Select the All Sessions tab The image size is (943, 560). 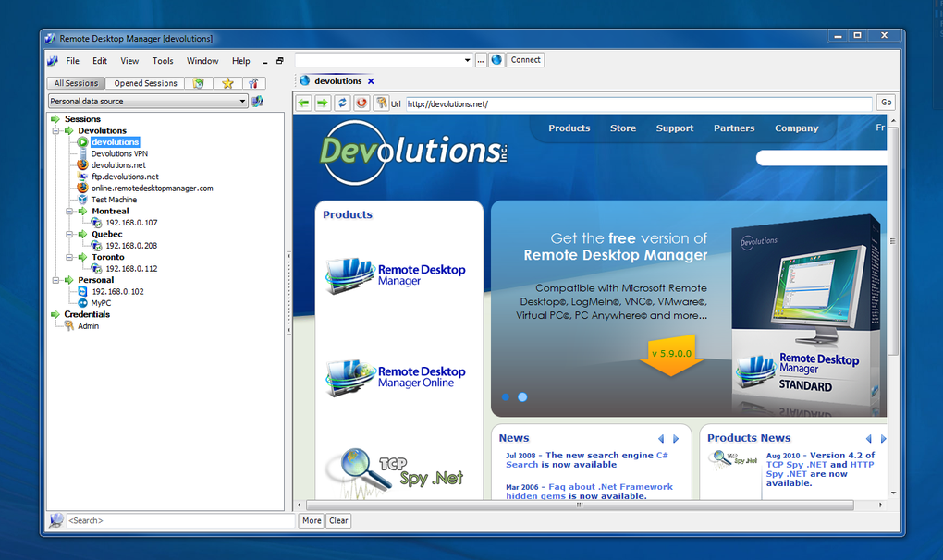(76, 82)
